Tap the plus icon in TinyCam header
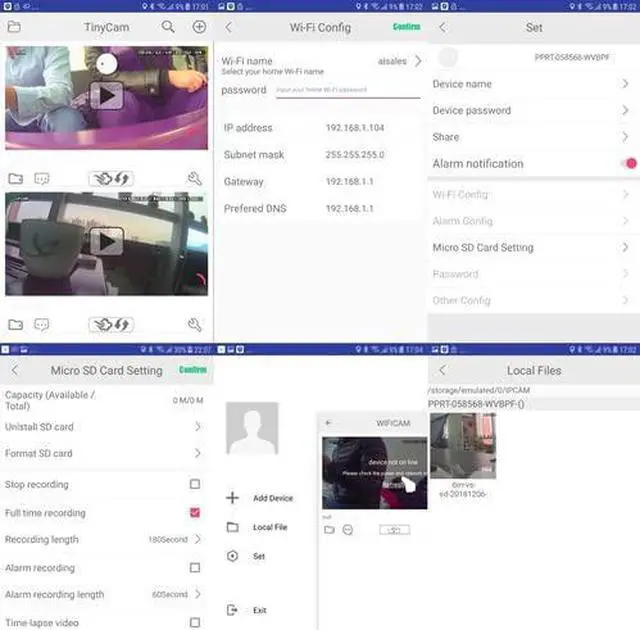Viewport: 640px width, 630px height. point(198,27)
